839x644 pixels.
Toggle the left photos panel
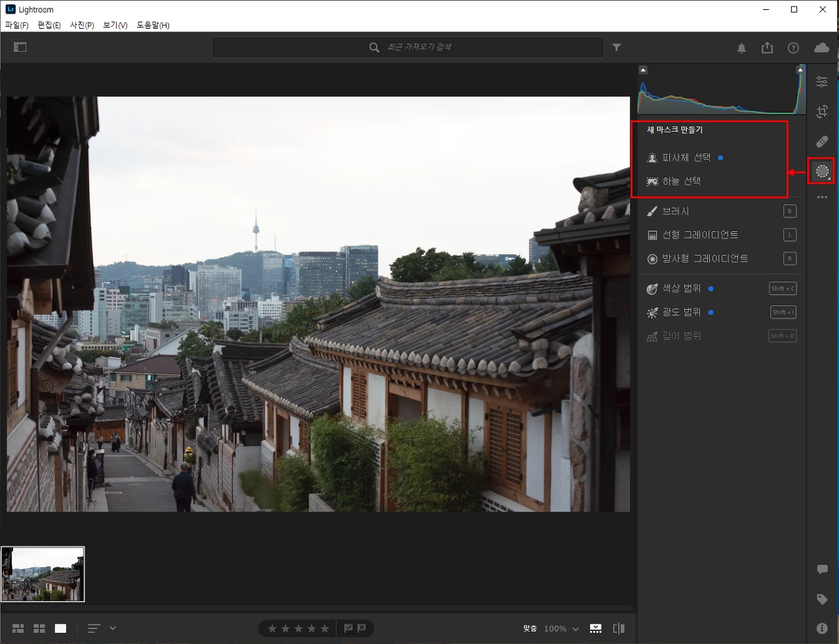tap(20, 47)
